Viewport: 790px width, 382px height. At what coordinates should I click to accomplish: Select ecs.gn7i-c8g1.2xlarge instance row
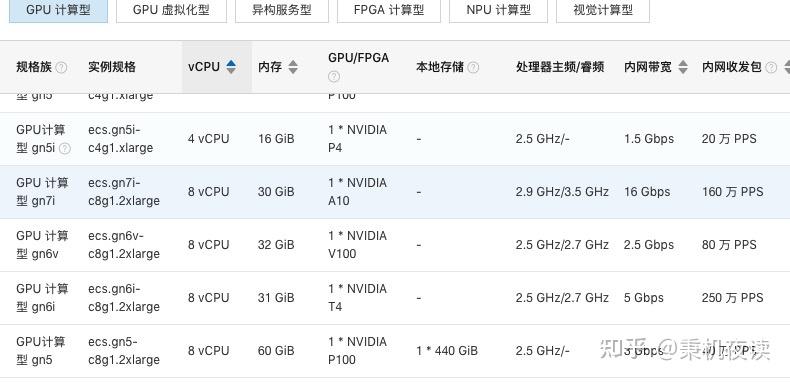tap(395, 192)
